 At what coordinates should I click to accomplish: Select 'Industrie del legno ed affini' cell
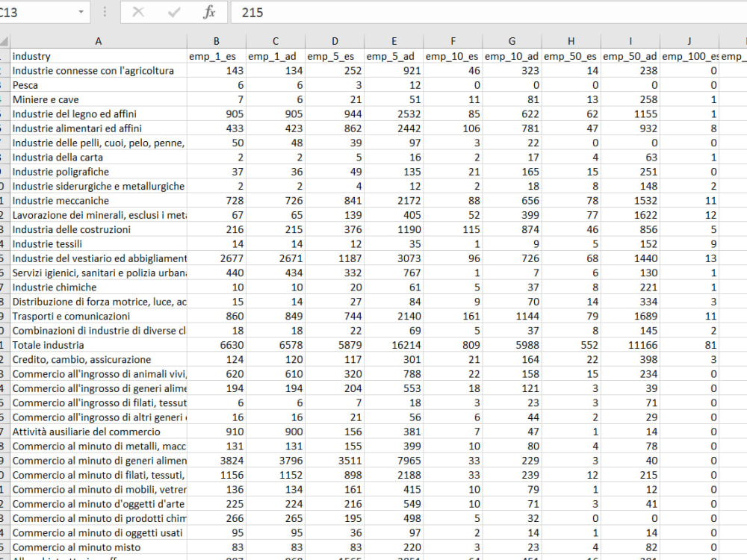99,113
